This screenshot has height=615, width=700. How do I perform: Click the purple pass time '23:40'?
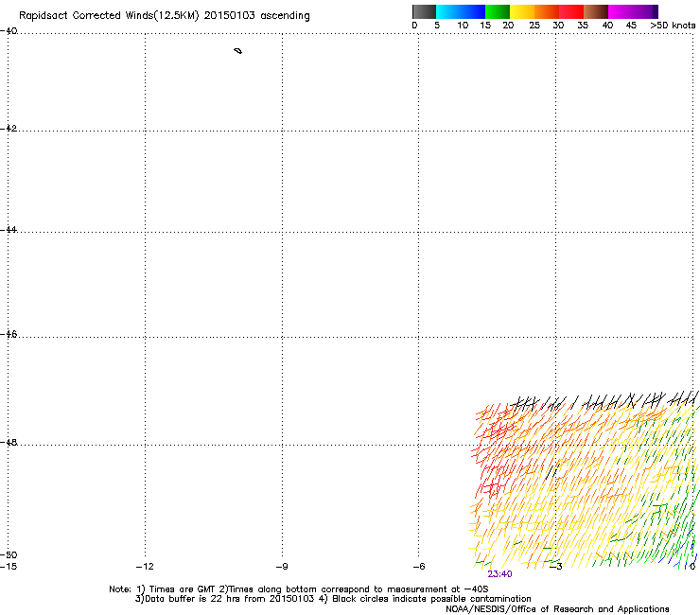[500, 574]
